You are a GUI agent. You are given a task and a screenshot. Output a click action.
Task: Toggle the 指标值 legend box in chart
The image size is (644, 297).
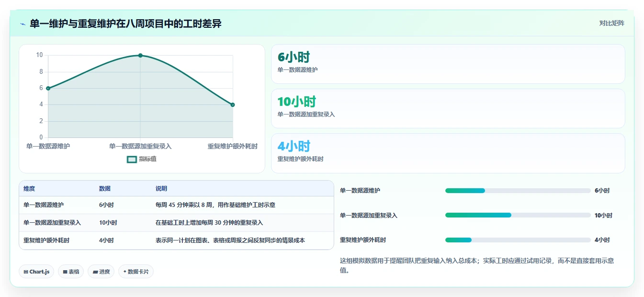[132, 159]
